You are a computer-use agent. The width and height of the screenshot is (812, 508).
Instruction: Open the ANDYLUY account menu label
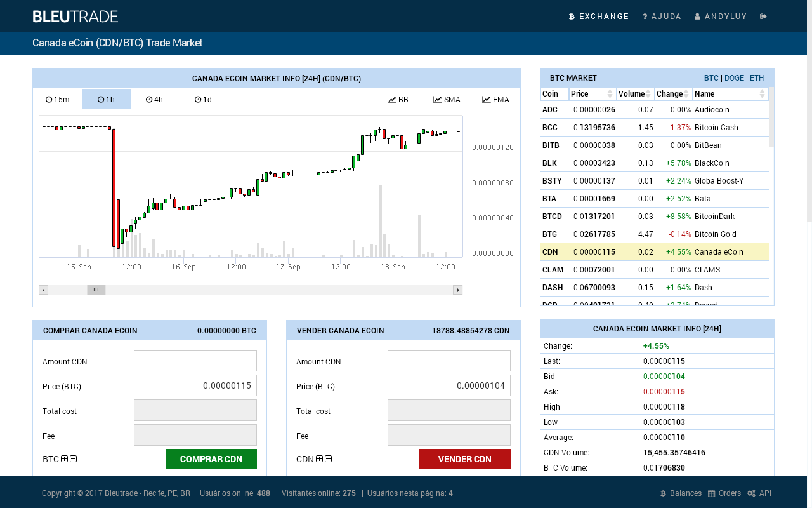(x=726, y=17)
